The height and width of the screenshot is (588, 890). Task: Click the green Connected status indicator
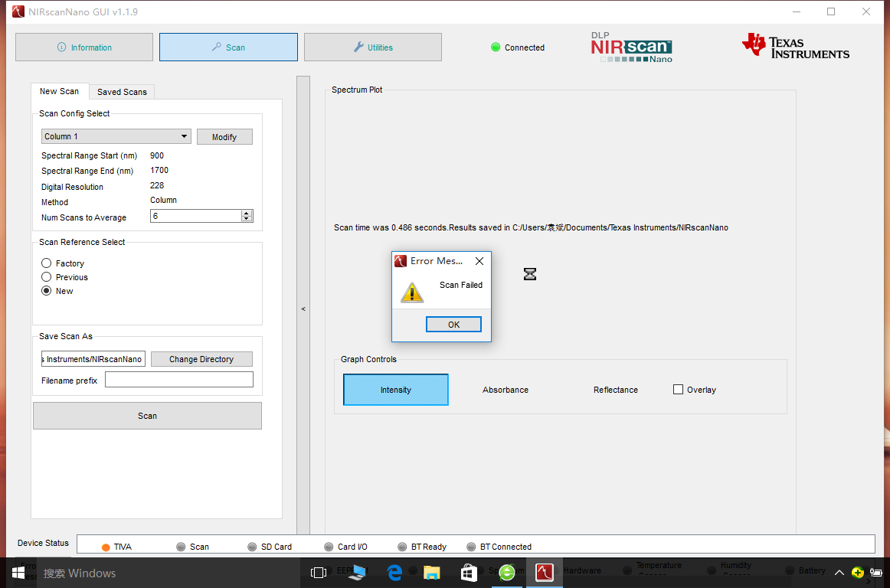[496, 47]
